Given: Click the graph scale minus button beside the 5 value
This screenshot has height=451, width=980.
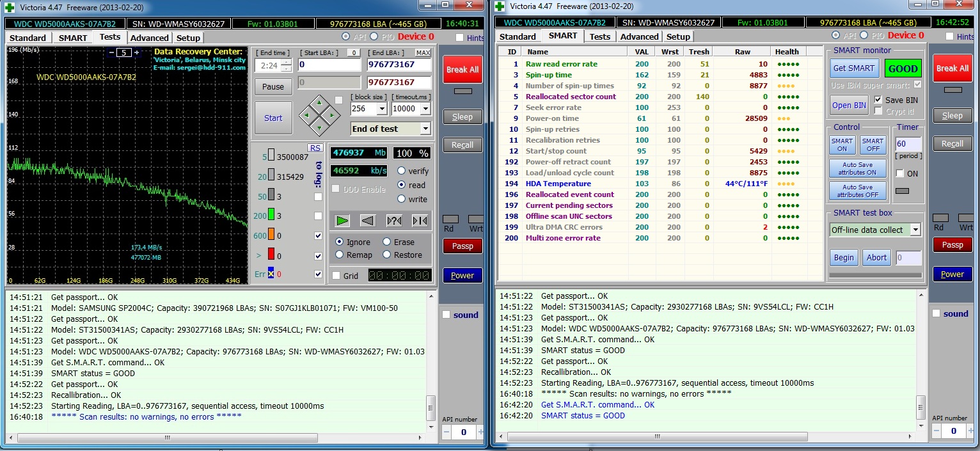Looking at the screenshot, I should click(x=111, y=52).
